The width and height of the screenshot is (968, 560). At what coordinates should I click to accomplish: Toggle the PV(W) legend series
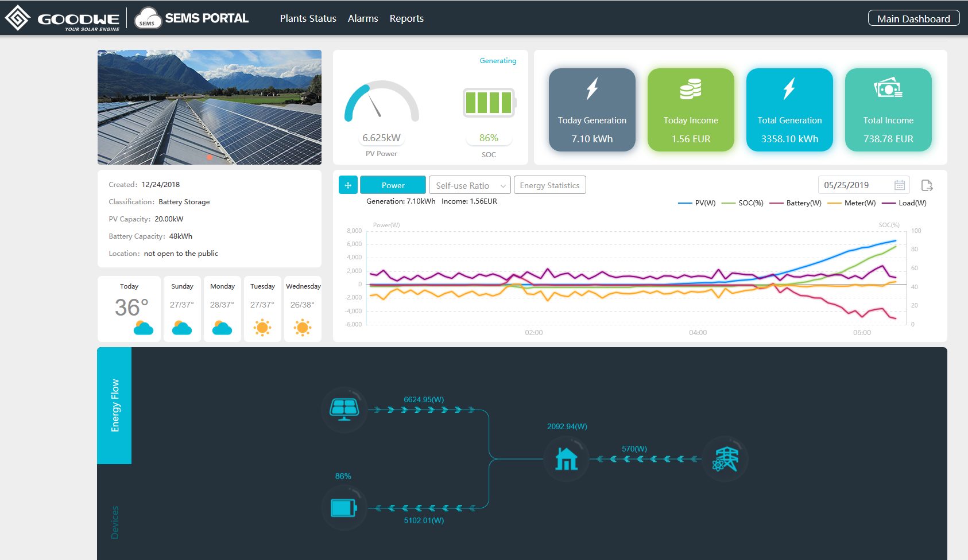[x=697, y=203]
